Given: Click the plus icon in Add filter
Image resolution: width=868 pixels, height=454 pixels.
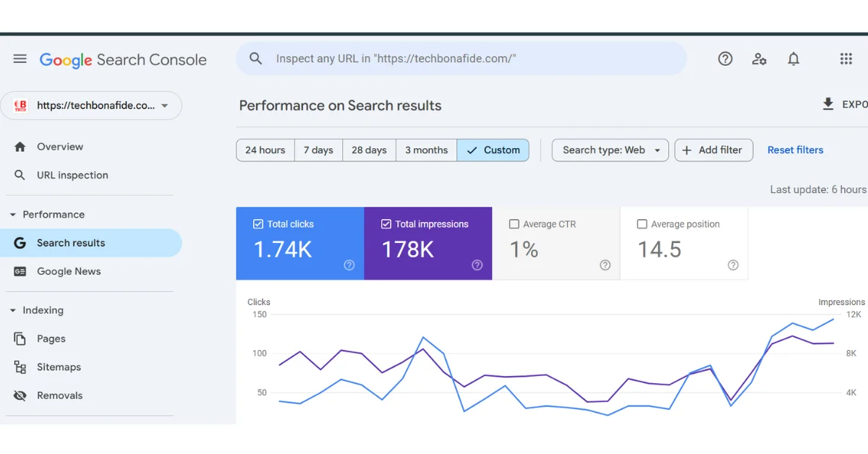Looking at the screenshot, I should 687,150.
